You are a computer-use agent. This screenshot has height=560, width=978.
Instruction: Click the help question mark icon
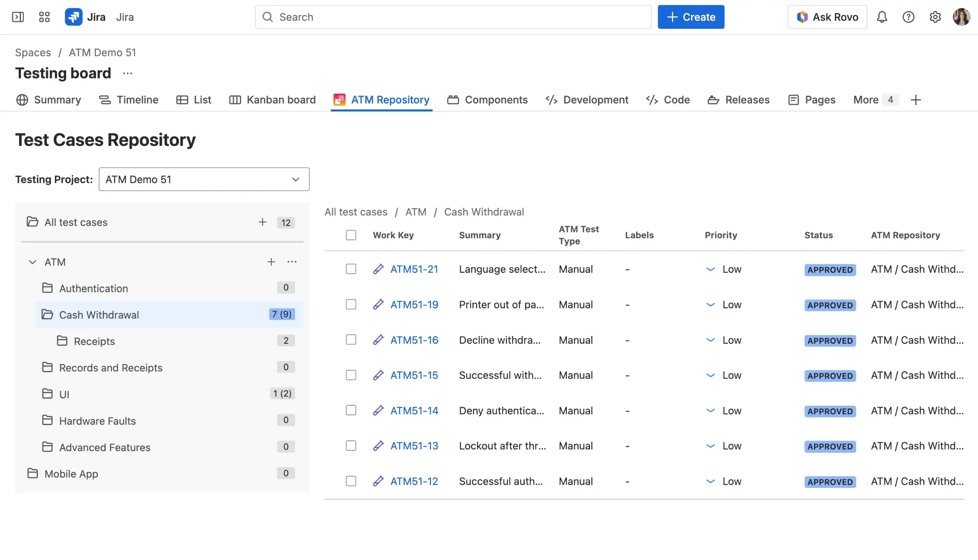[x=908, y=17]
